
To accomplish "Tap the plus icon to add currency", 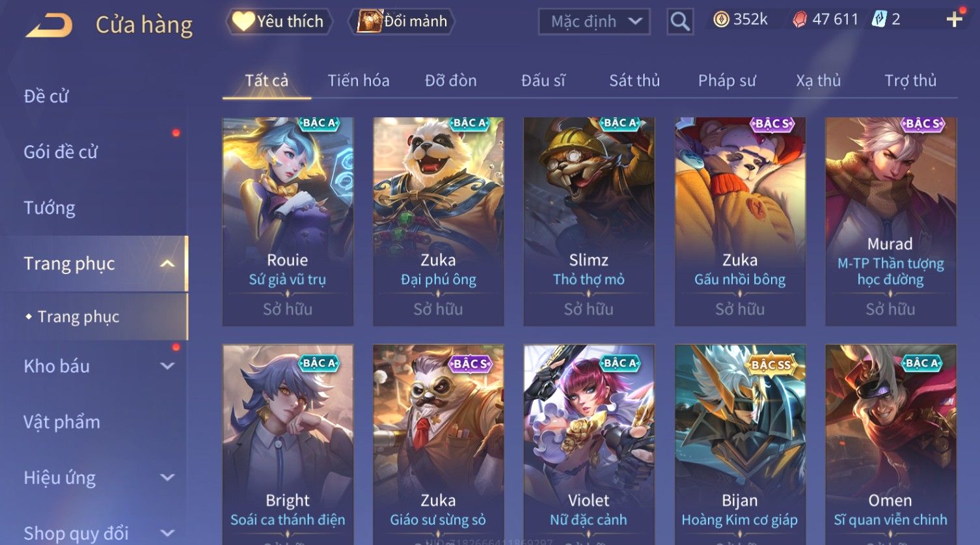I will click(954, 20).
